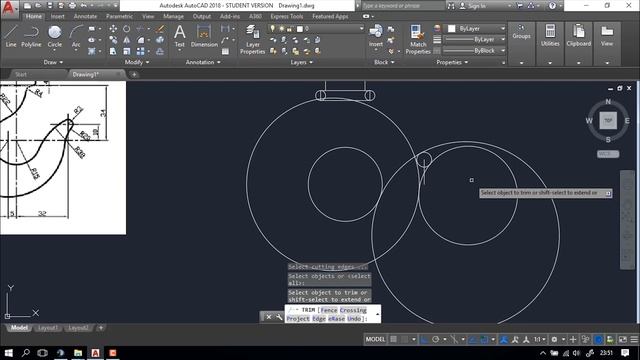Toggle polar tracking in status bar
This screenshot has width=640, height=360.
point(436,339)
